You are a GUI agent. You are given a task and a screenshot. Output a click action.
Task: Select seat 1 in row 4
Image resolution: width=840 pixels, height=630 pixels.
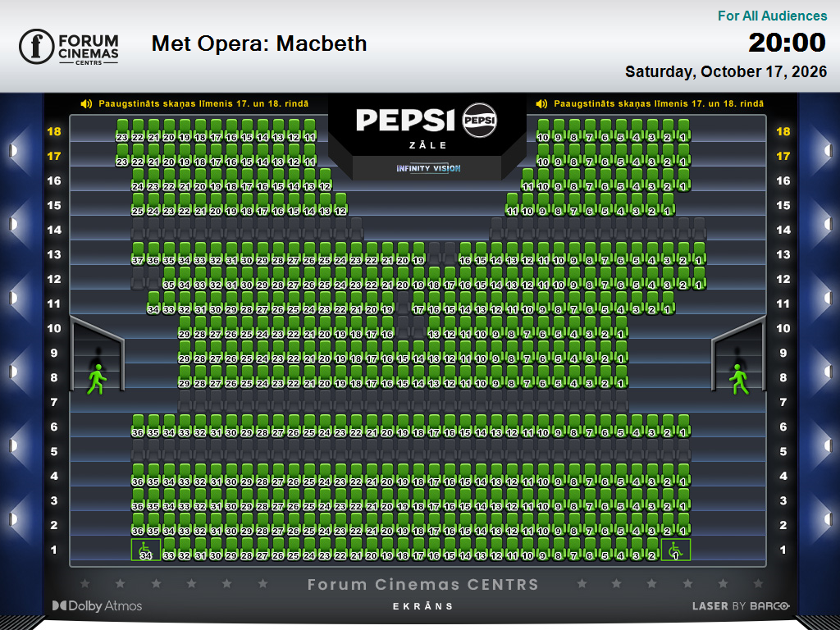(x=683, y=475)
